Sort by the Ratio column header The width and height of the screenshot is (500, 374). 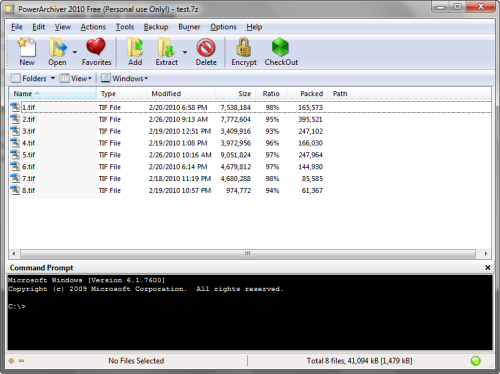coord(271,94)
